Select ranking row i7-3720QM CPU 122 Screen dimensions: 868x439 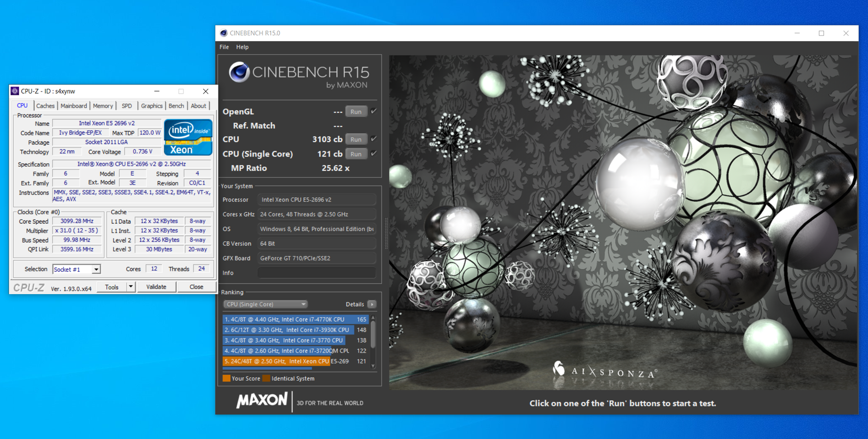[x=296, y=351]
